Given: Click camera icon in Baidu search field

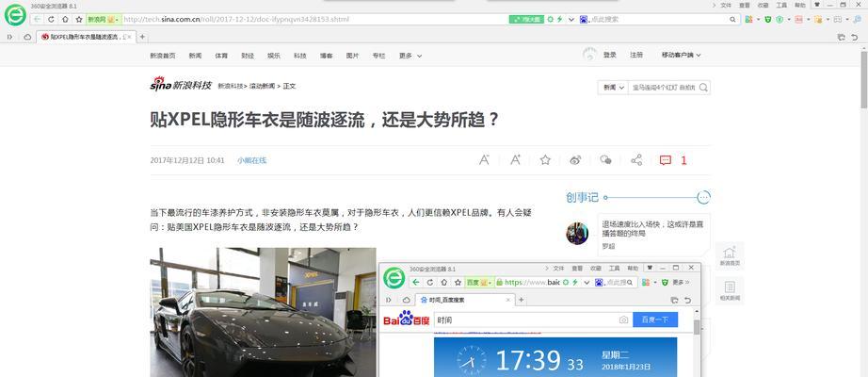Looking at the screenshot, I should pos(624,320).
